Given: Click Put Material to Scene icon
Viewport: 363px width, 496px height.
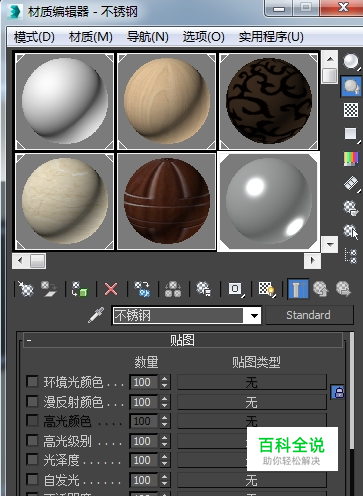Looking at the screenshot, I should click(x=49, y=289).
